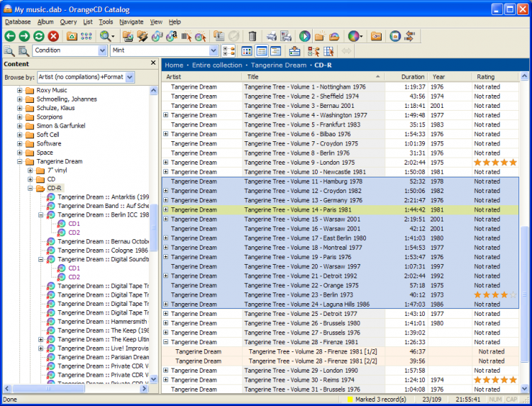
Task: Click the Volume 9 London 1975 star rating
Action: (x=495, y=163)
